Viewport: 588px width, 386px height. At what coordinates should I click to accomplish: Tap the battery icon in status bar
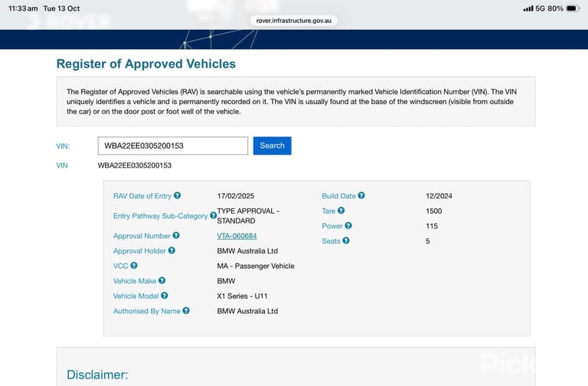tap(573, 8)
